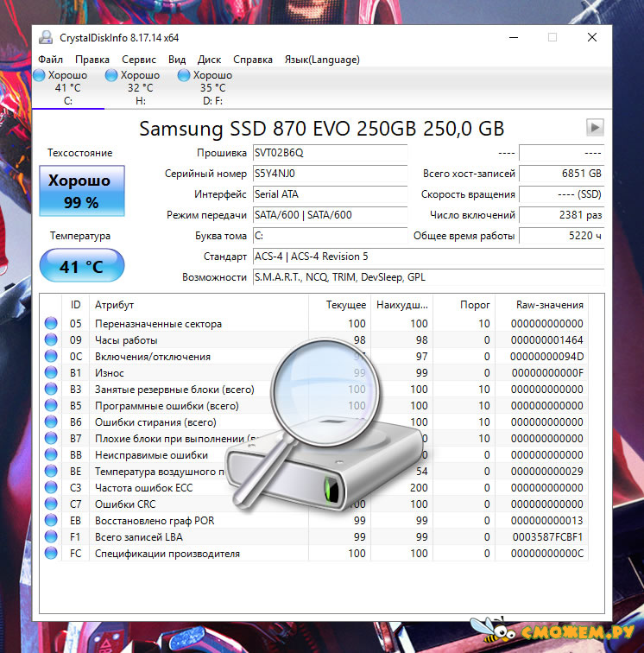Click status orb of Восстановлено граф POR row
The width and height of the screenshot is (644, 653).
pos(51,521)
